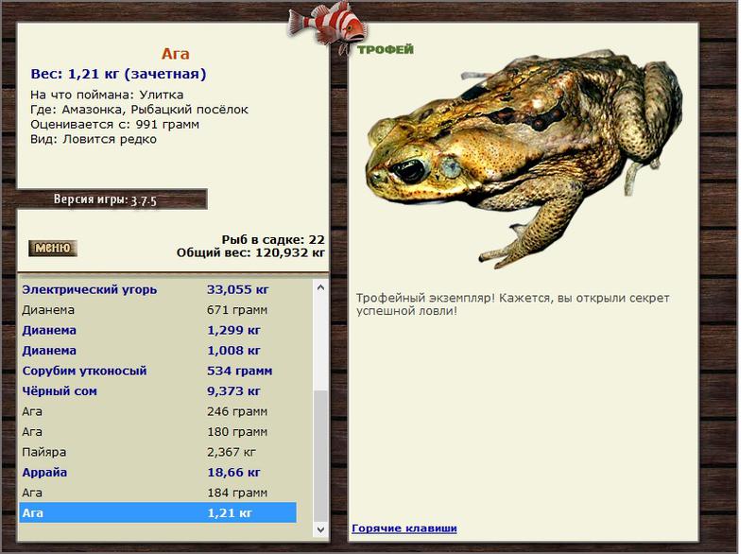Screen dimensions: 756x554
Task: Select the Сорубим утконосый row
Action: click(158, 371)
